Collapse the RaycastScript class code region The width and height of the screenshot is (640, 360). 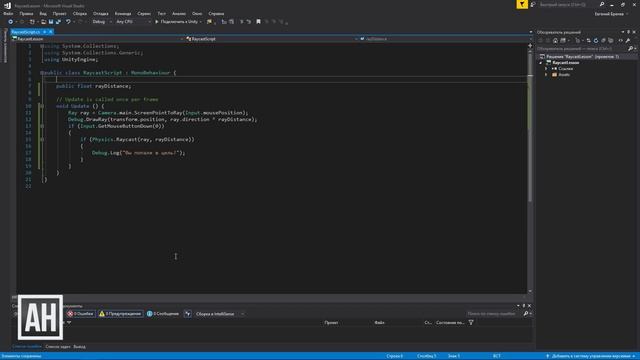coord(42,73)
